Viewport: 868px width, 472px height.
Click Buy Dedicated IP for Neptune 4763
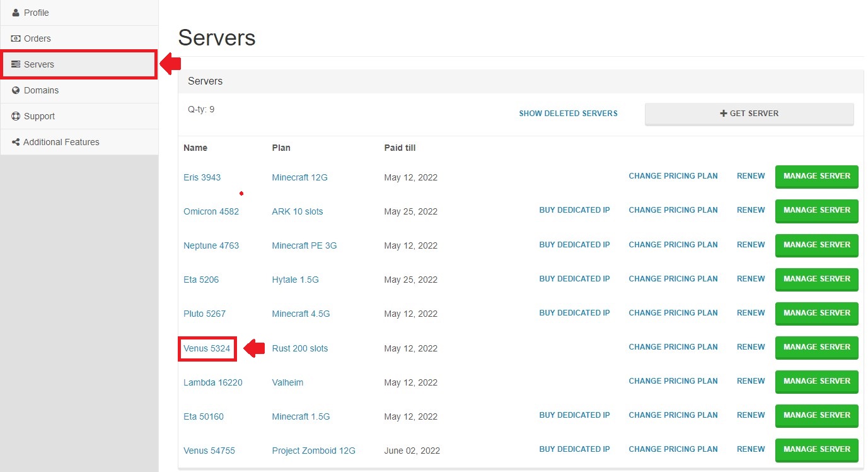click(574, 244)
